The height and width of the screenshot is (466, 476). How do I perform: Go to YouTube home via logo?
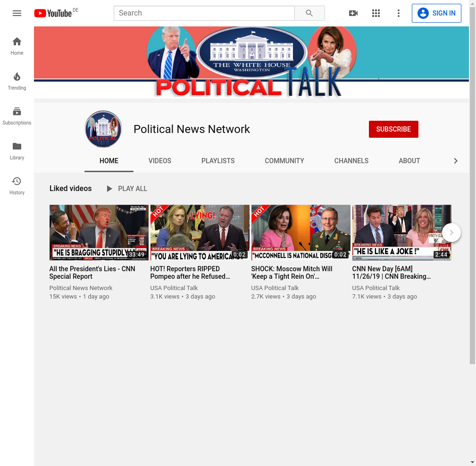coord(53,13)
